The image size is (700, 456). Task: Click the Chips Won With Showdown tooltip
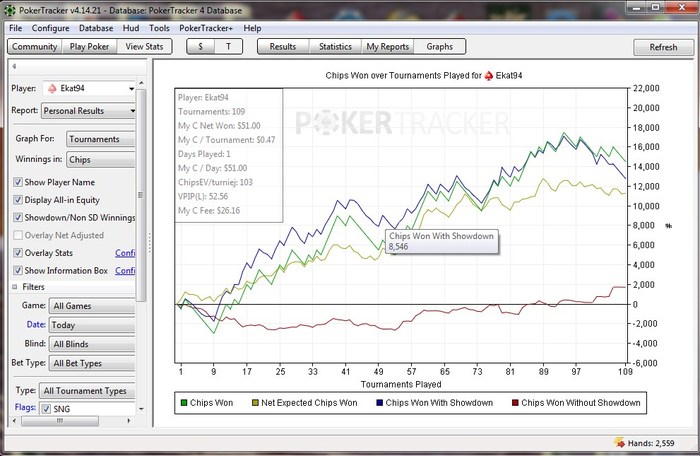coord(442,242)
